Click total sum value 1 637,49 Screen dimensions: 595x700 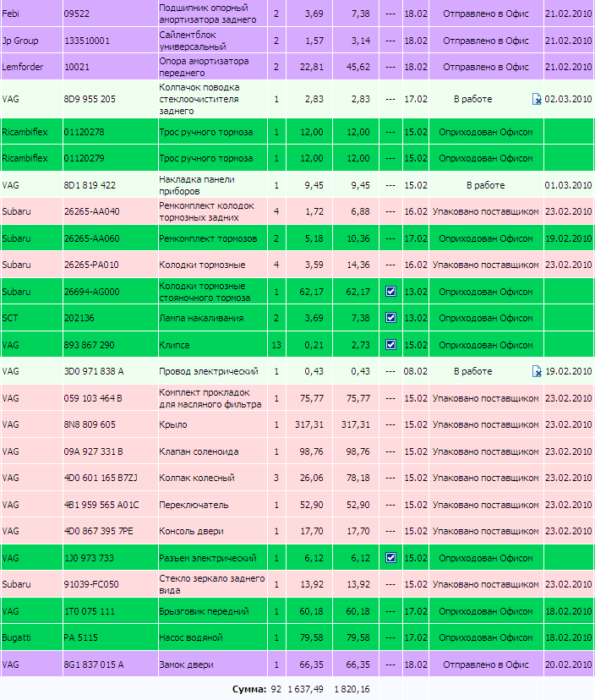[305, 689]
